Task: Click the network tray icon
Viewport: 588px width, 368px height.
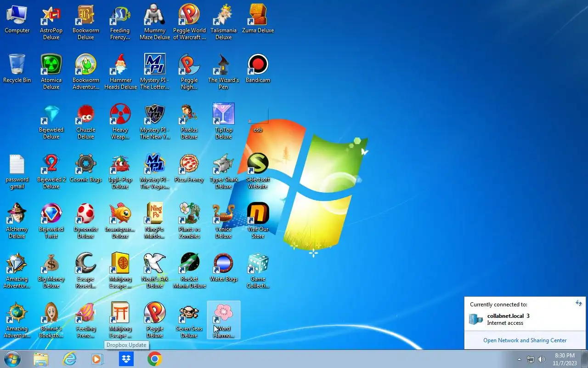Action: point(531,359)
